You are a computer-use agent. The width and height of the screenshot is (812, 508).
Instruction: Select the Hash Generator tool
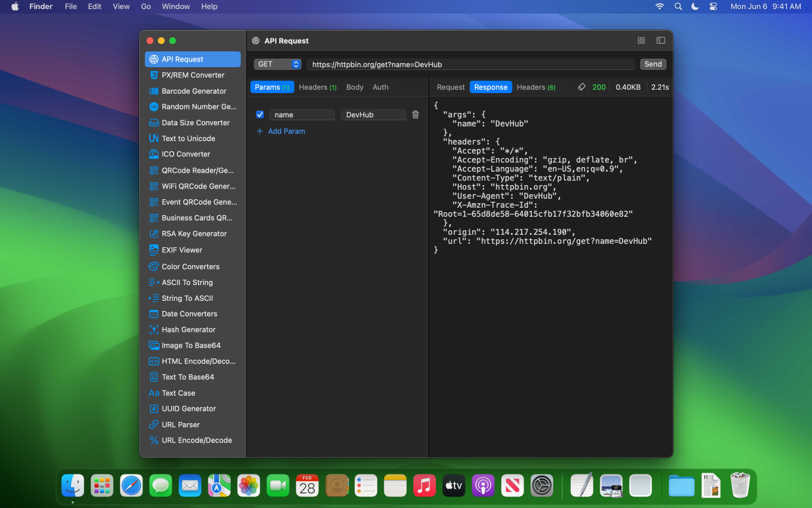tap(189, 330)
